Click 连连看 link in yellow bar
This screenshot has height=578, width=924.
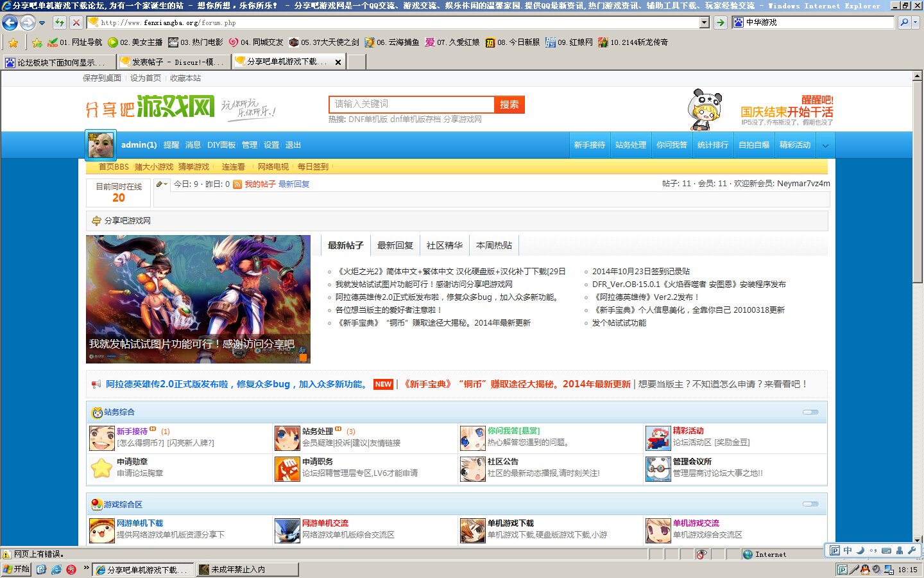[x=234, y=167]
